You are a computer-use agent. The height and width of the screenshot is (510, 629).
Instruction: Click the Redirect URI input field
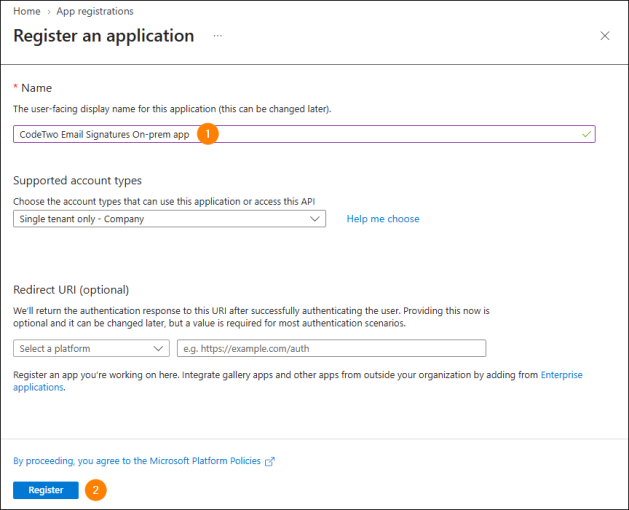(331, 348)
